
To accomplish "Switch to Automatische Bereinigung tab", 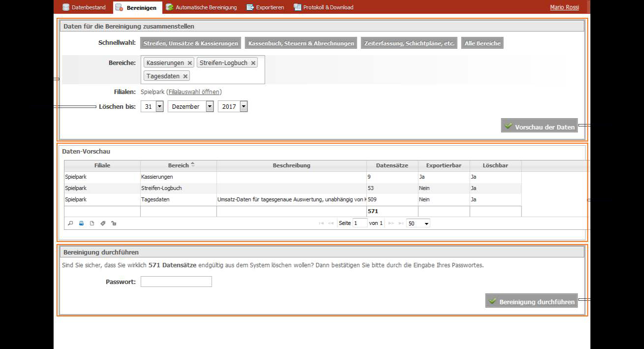I will 201,7.
